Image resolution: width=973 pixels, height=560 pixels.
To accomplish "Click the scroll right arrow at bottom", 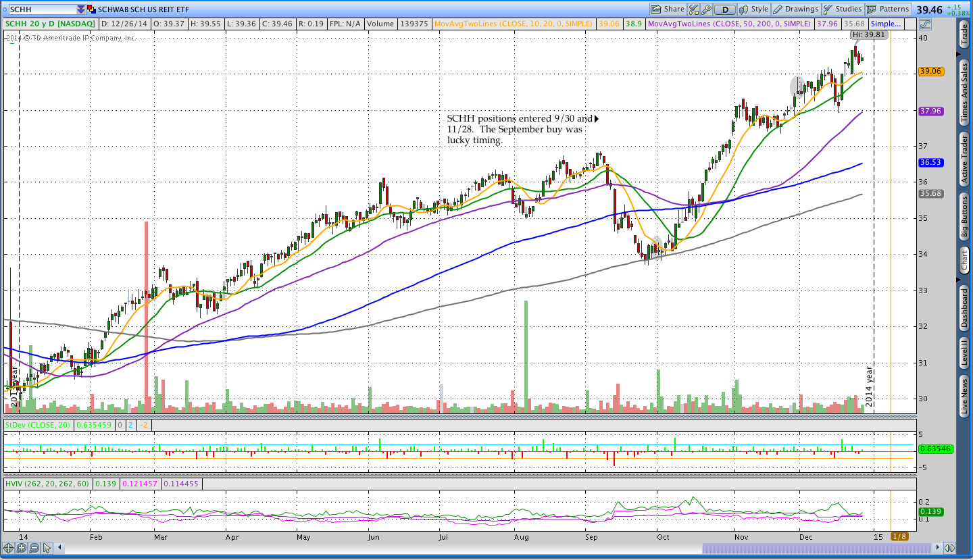I will point(937,548).
